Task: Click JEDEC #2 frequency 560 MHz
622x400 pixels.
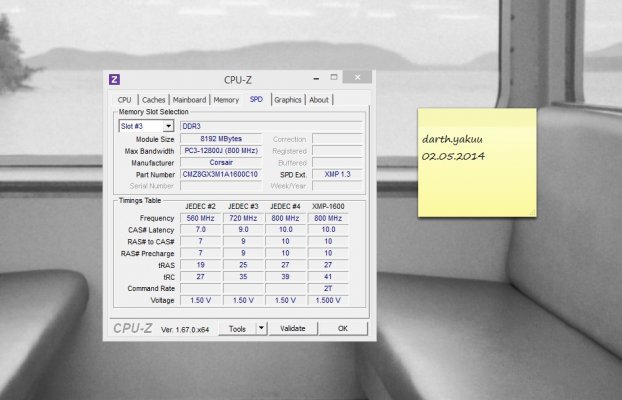Action: [200, 218]
